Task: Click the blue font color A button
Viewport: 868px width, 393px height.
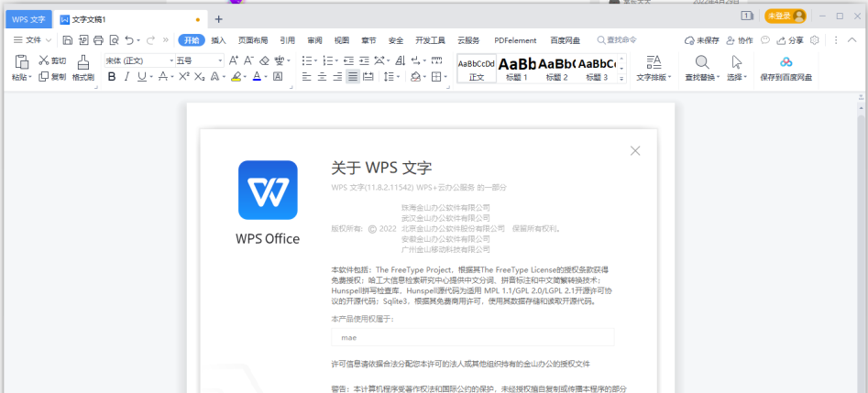Action: coord(257,77)
